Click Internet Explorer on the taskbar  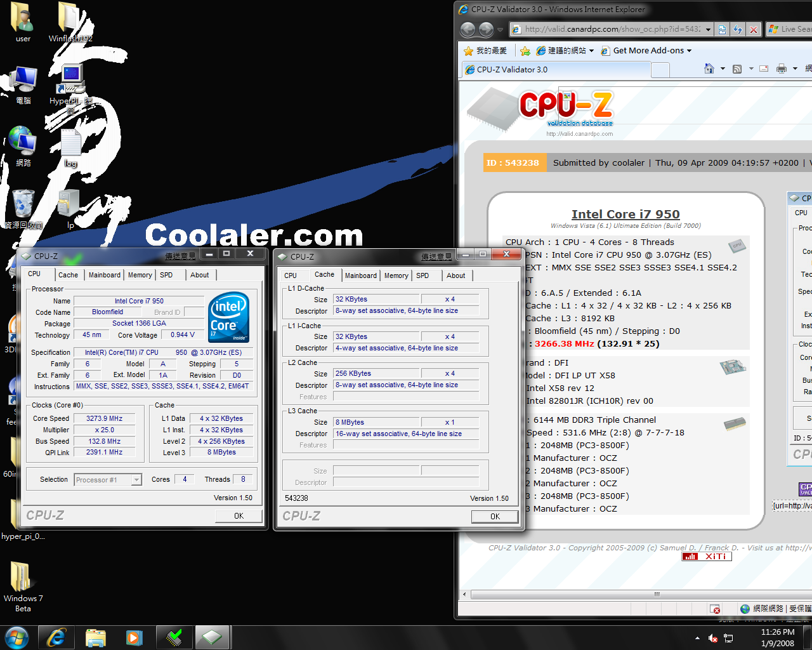56,637
